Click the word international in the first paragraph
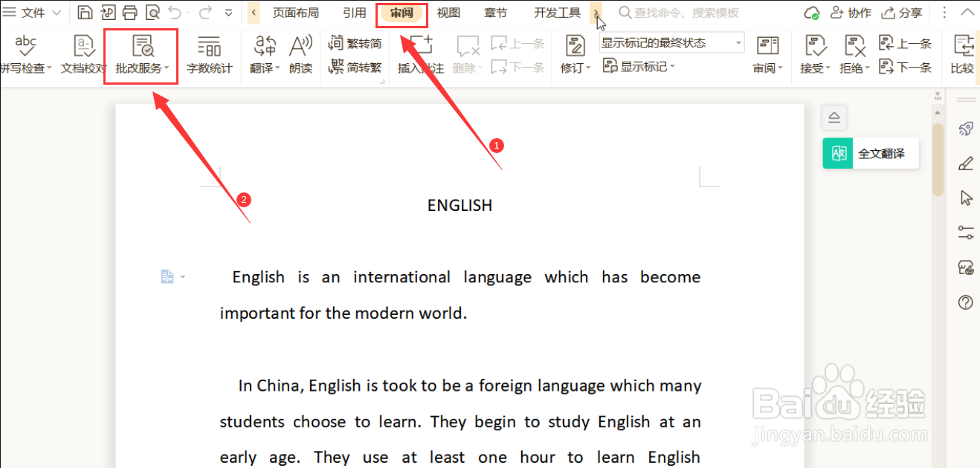Image resolution: width=980 pixels, height=468 pixels. [x=402, y=277]
